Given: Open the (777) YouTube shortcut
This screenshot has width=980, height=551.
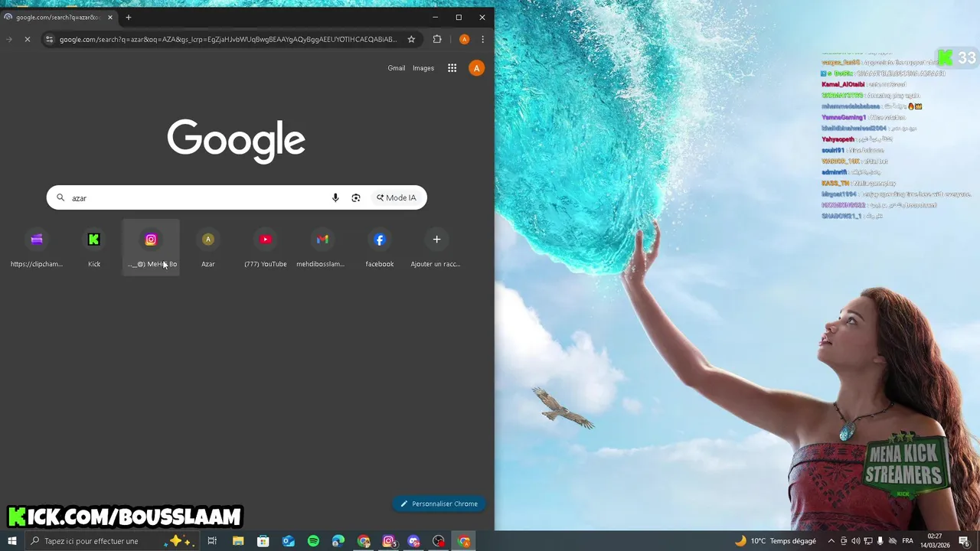Looking at the screenshot, I should [x=266, y=247].
